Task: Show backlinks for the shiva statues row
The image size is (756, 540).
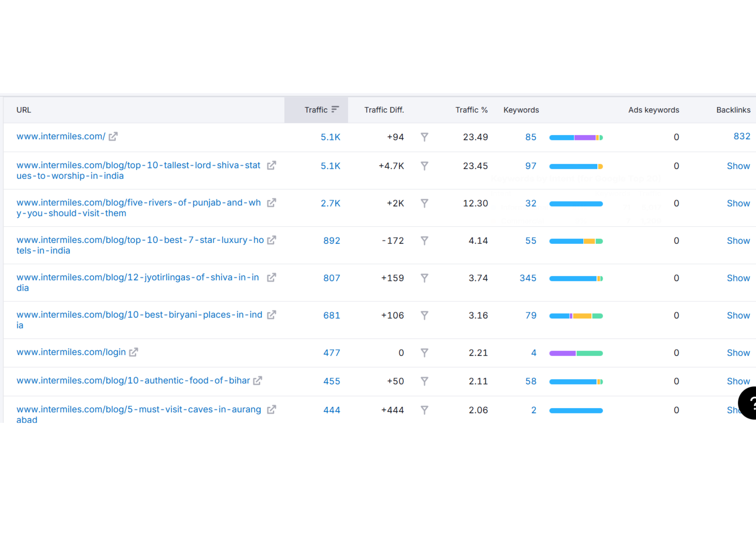Action: click(x=738, y=166)
